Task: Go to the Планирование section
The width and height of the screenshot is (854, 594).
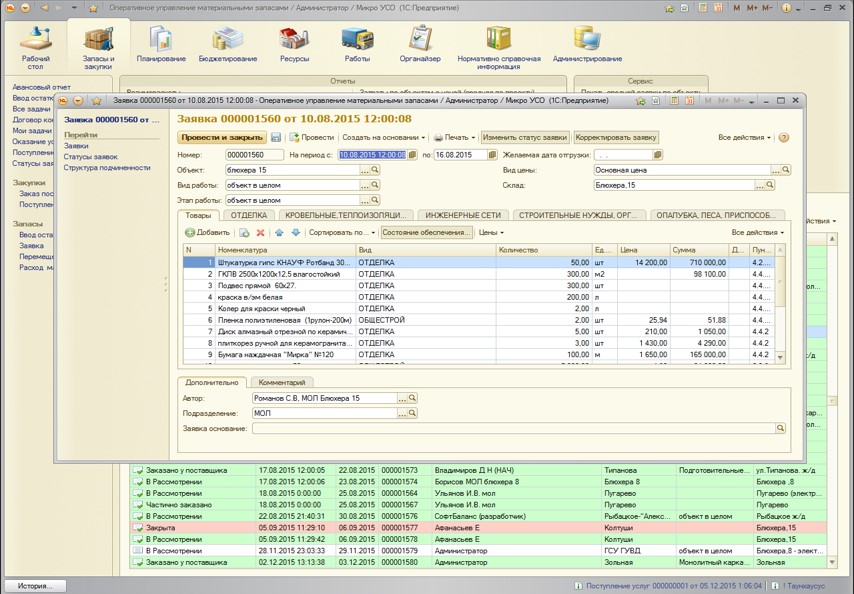Action: (161, 45)
